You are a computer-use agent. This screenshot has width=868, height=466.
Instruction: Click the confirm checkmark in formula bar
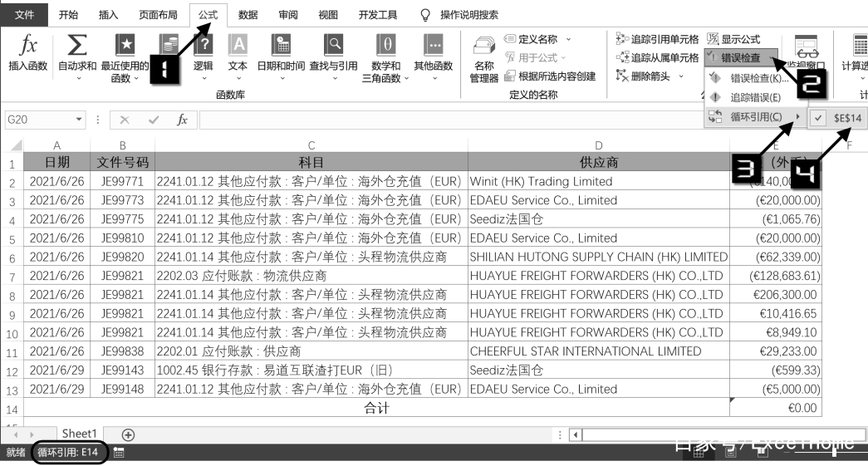pos(154,120)
